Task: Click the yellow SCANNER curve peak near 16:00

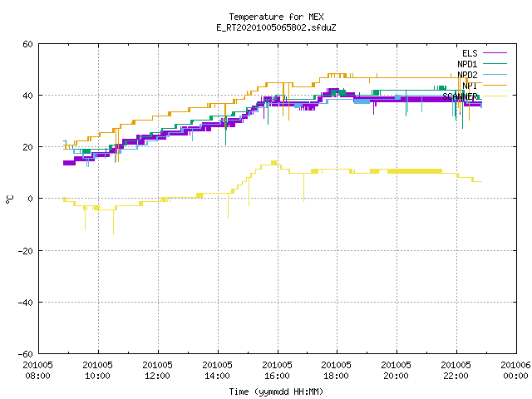Action: click(x=273, y=163)
